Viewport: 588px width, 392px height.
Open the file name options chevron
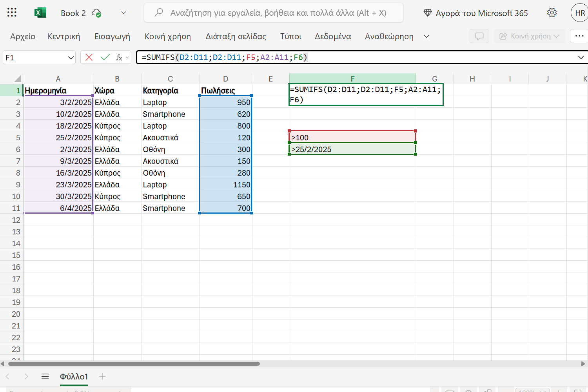123,13
